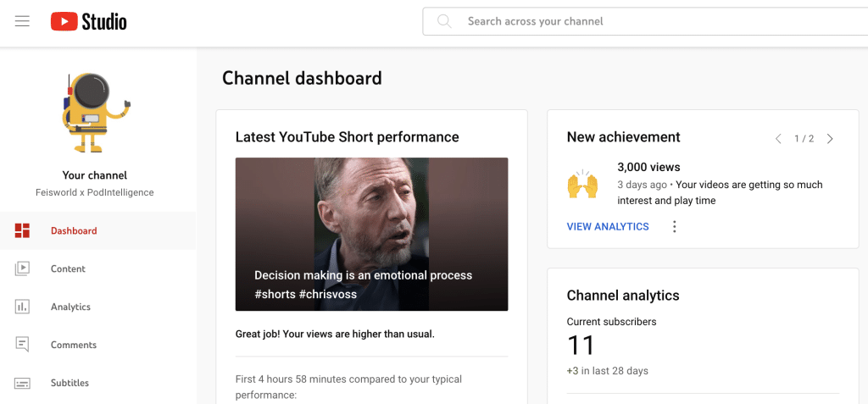Screen dimensions: 868x404
Task: Click the Analytics bar chart icon
Action: 22,307
